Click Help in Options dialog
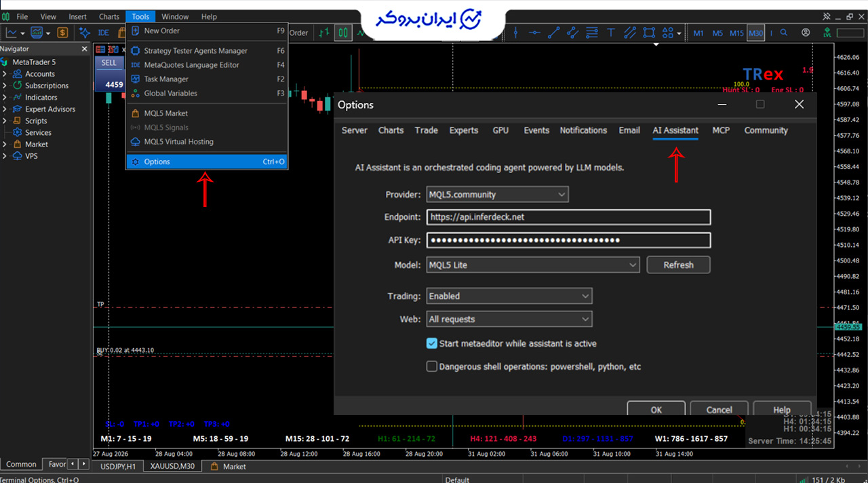The image size is (868, 483). click(x=781, y=409)
